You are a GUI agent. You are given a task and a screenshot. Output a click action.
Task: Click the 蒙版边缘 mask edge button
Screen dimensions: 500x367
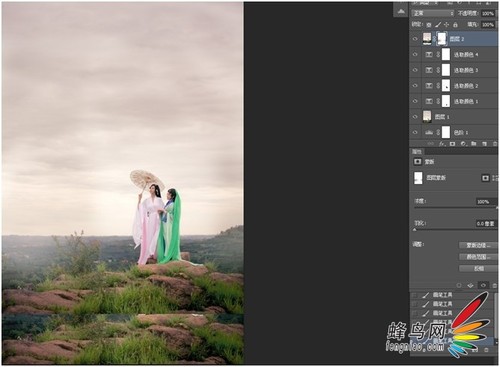pos(478,245)
